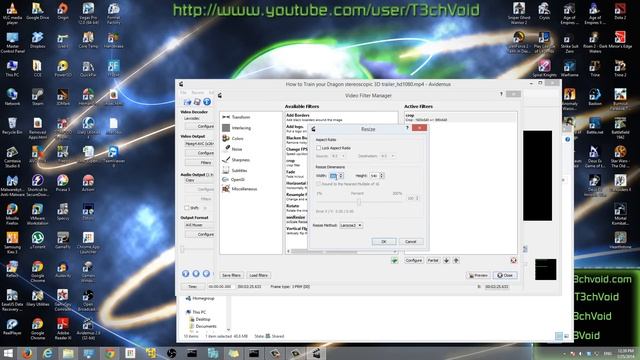Open Audio Output Copy dropdown
This screenshot has height=360, width=640.
[200, 180]
